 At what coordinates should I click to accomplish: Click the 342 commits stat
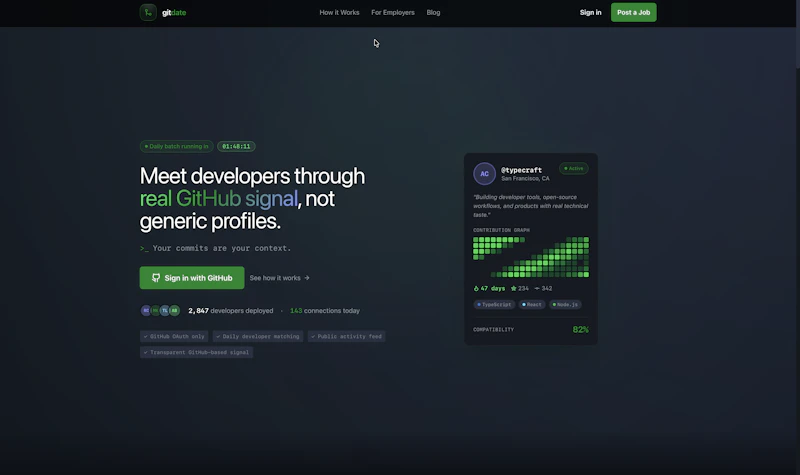click(543, 288)
